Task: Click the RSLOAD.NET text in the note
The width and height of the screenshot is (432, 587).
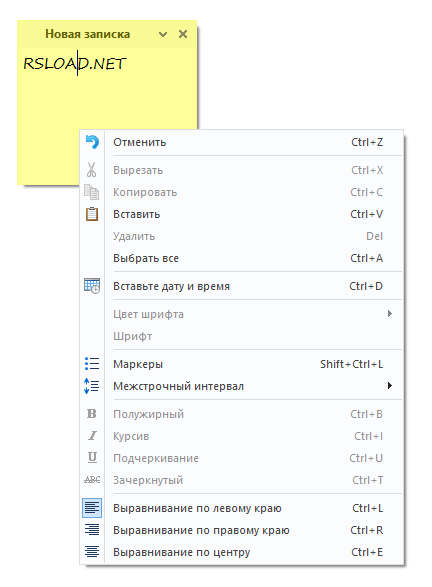Action: [75, 64]
